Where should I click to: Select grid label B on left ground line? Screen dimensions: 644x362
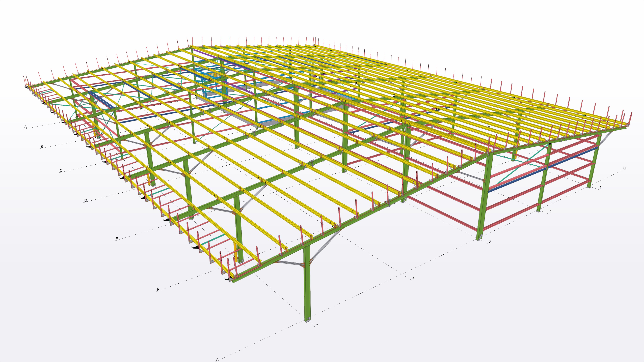41,147
